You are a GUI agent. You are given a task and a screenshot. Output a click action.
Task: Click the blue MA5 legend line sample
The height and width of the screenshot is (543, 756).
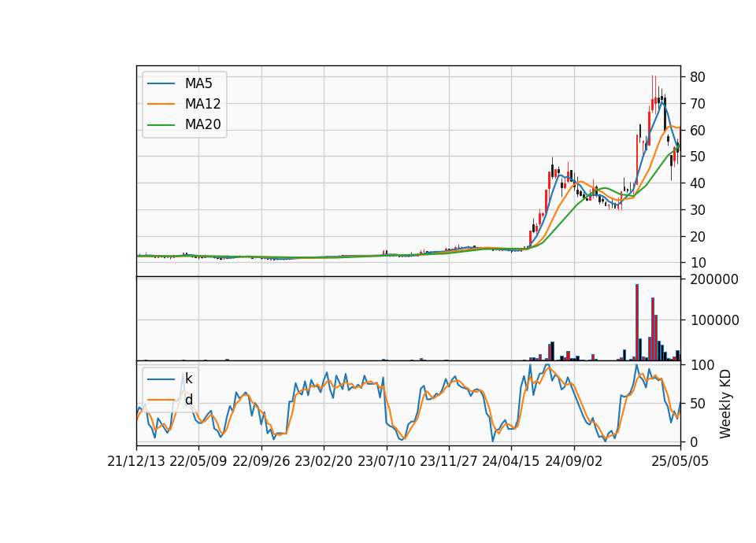pos(161,83)
